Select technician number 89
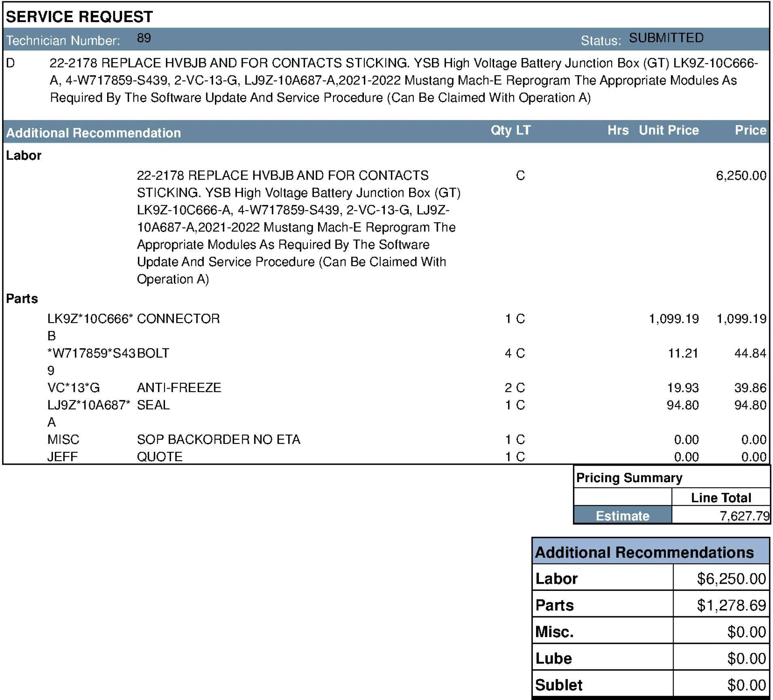Screen dimensions: 773x700 [144, 38]
